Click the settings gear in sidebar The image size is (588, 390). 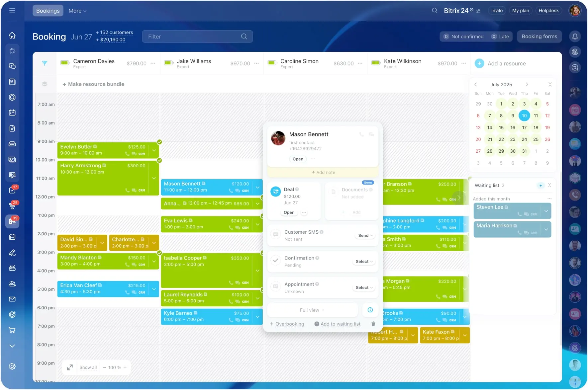12,366
